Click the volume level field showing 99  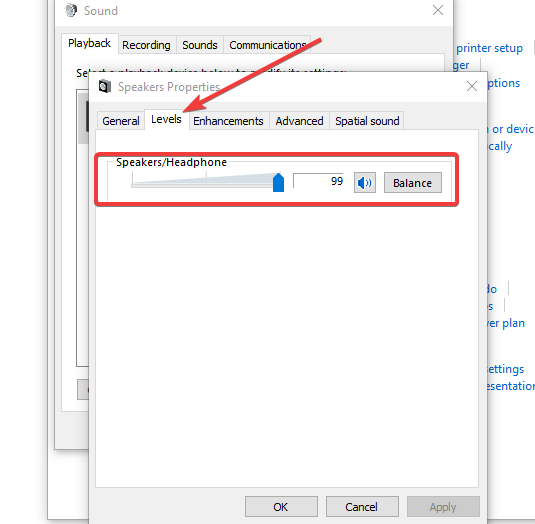[x=318, y=181]
